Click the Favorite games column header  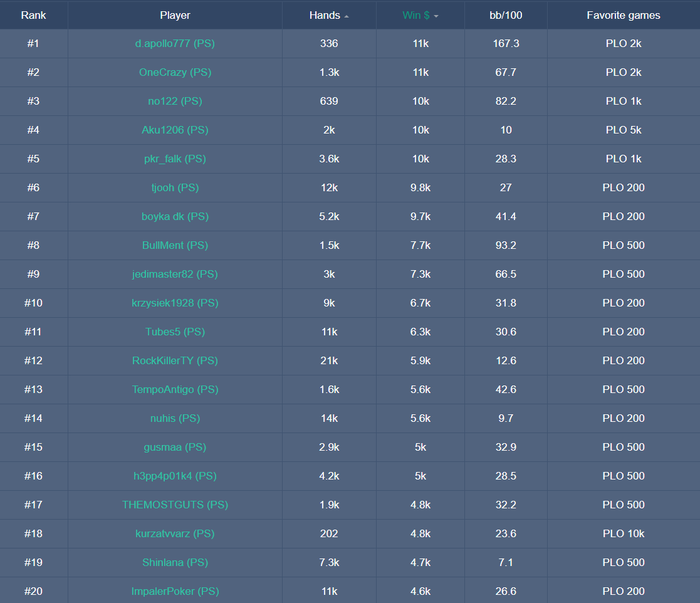[623, 15]
